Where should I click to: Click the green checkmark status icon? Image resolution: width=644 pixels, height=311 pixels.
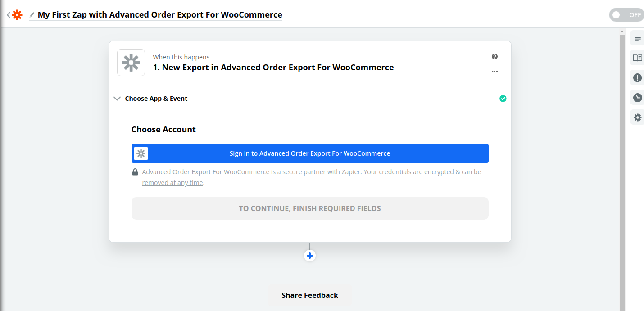pyautogui.click(x=503, y=99)
